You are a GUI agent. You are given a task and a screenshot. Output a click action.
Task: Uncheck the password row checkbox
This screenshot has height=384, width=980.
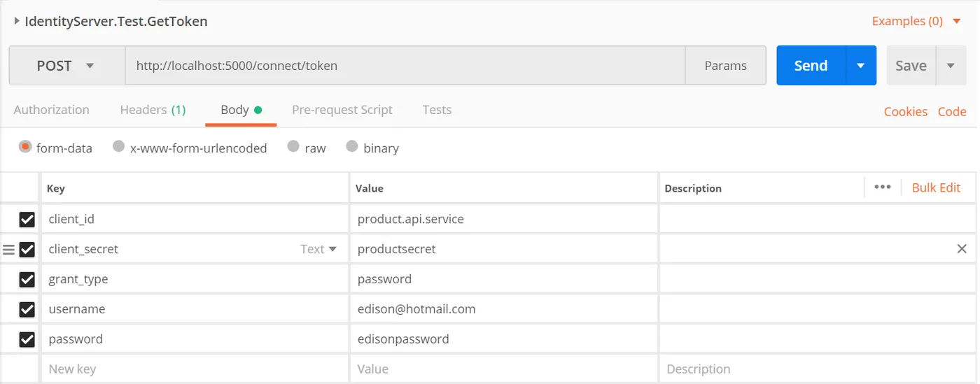pyautogui.click(x=27, y=339)
